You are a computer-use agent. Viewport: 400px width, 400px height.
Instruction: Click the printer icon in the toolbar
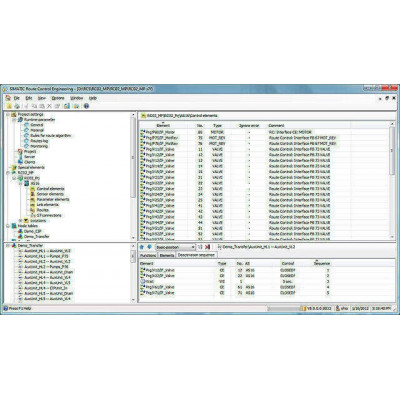(x=17, y=106)
